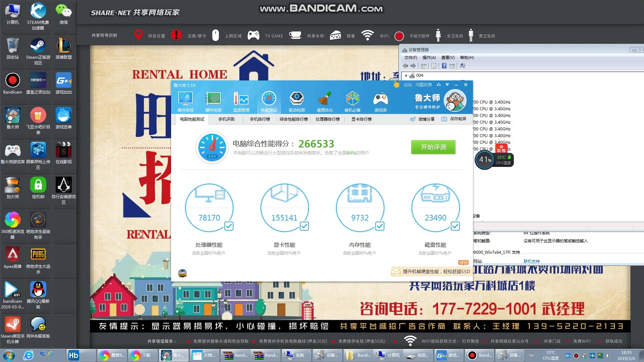Viewport: 644px width, 362px height.
Task: Open the 硬件检测 hardware detection icon
Action: [x=213, y=102]
